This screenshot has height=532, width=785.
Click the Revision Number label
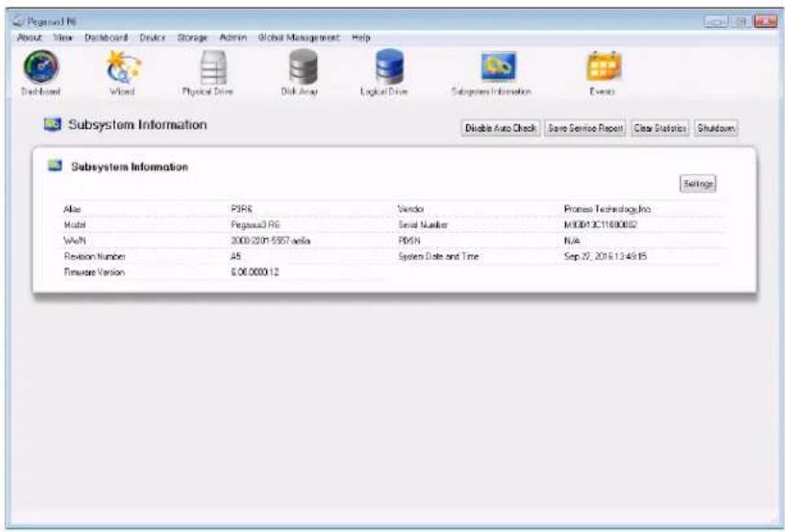pyautogui.click(x=94, y=256)
